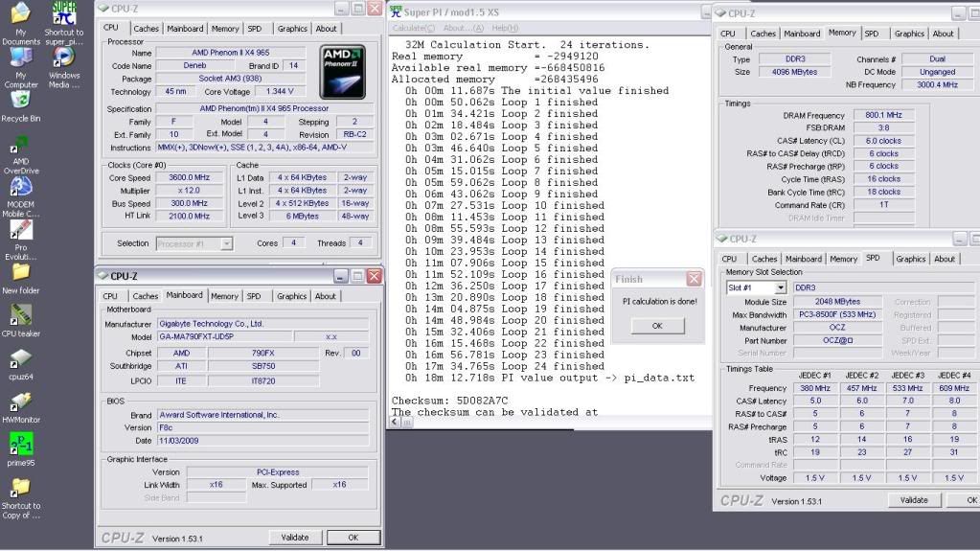Open the Recycle Bin on the desktop
Screen dimensions: 980x551
pos(20,99)
